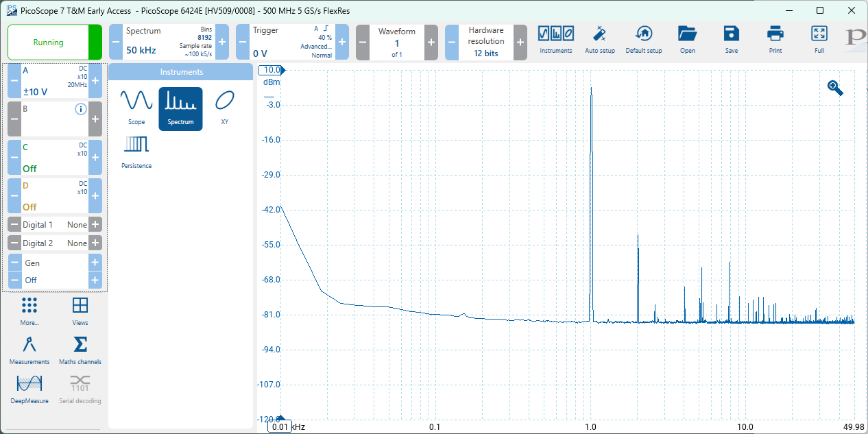Open channel D Off settings
This screenshot has width=868, height=434.
point(55,195)
